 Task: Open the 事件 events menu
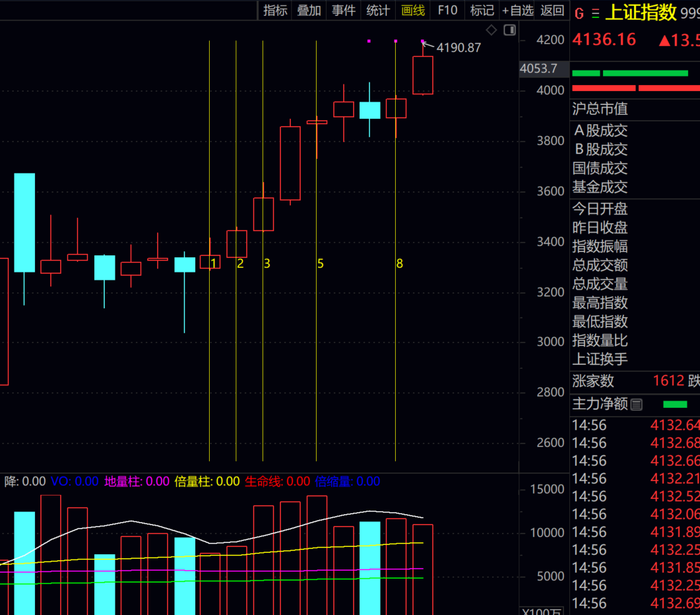click(344, 10)
